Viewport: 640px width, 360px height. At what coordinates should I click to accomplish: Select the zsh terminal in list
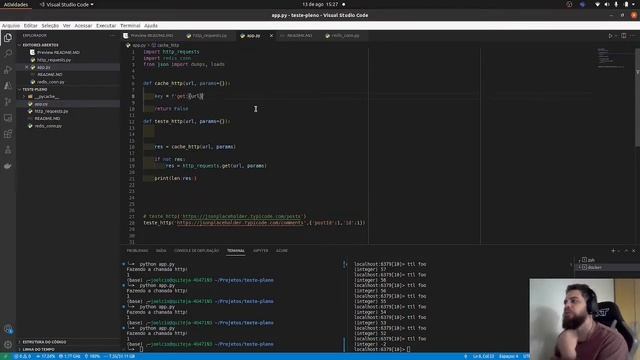click(x=607, y=260)
